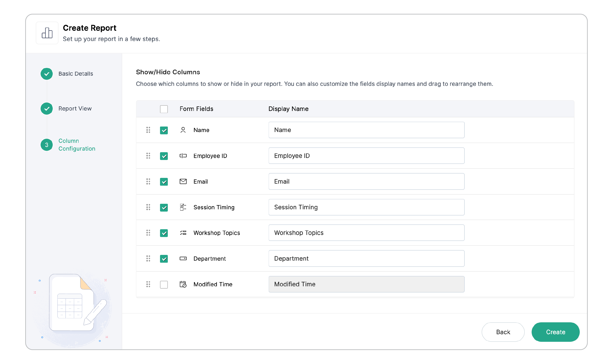This screenshot has width=613, height=364.
Task: Click the drag handle for Department row
Action: point(148,259)
